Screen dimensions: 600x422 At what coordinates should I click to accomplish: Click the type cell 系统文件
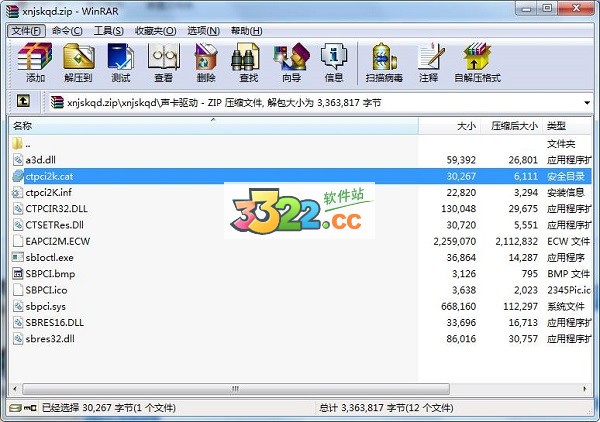tap(566, 306)
